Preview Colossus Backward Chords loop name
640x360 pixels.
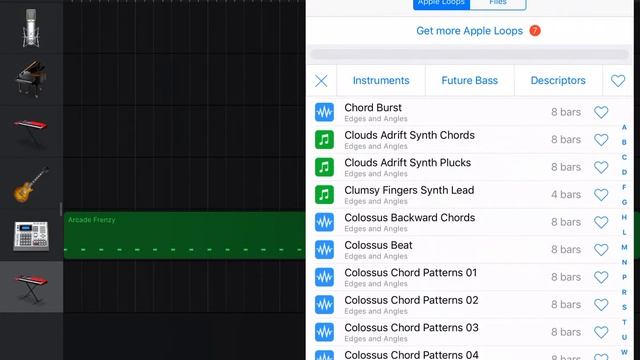pos(409,218)
